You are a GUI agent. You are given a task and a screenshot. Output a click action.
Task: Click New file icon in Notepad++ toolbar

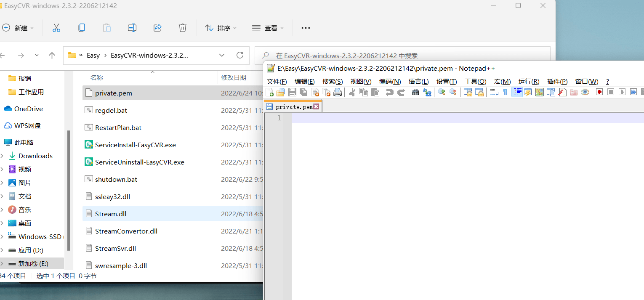click(x=269, y=92)
